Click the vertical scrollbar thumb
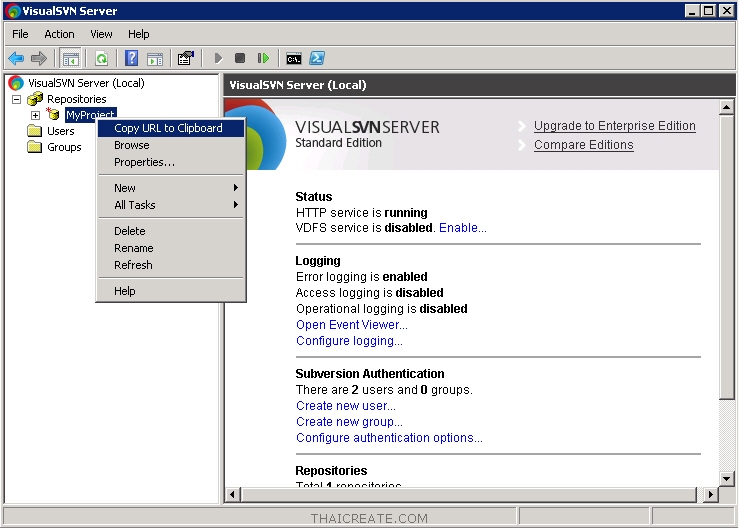Screen dimensions: 739x528 (x=727, y=257)
